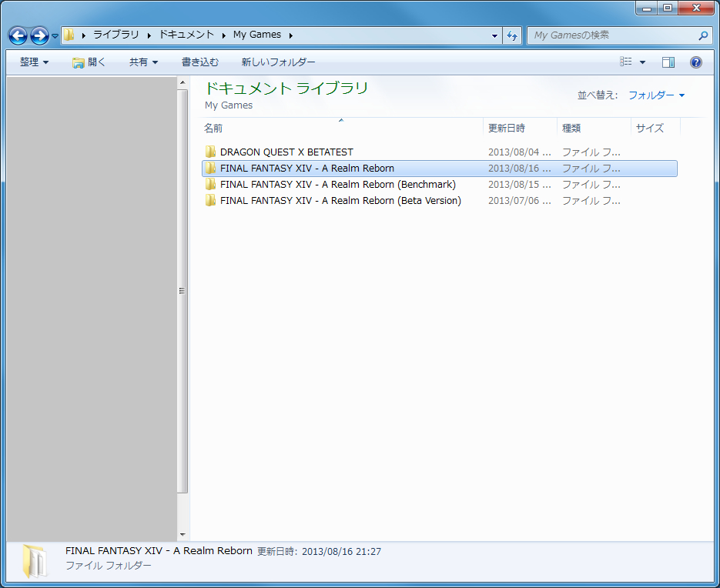Viewport: 720px width, 588px height.
Task: Expand the arrow after ライブラリ breadcrumb
Action: pyautogui.click(x=149, y=35)
